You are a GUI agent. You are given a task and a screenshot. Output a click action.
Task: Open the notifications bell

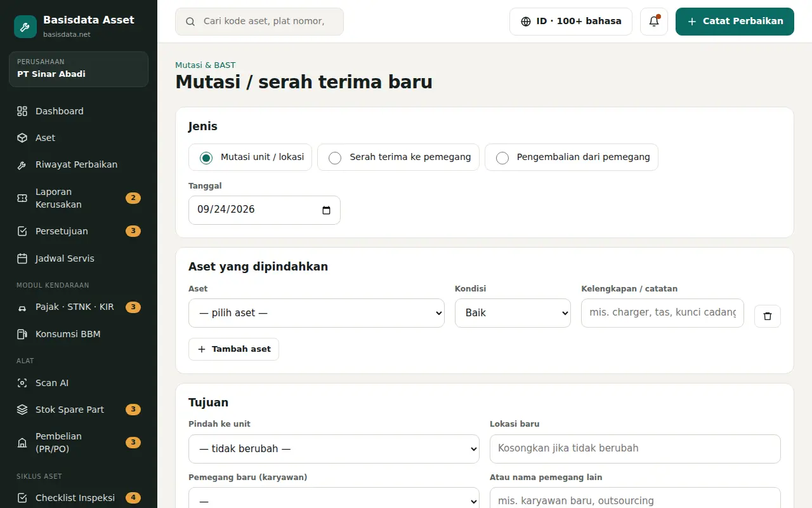pos(654,22)
